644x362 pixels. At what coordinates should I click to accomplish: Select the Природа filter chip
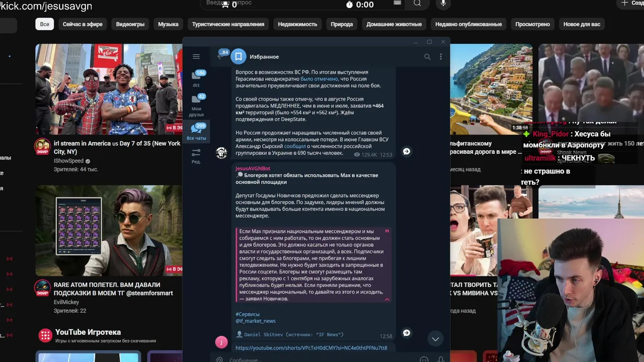(342, 24)
